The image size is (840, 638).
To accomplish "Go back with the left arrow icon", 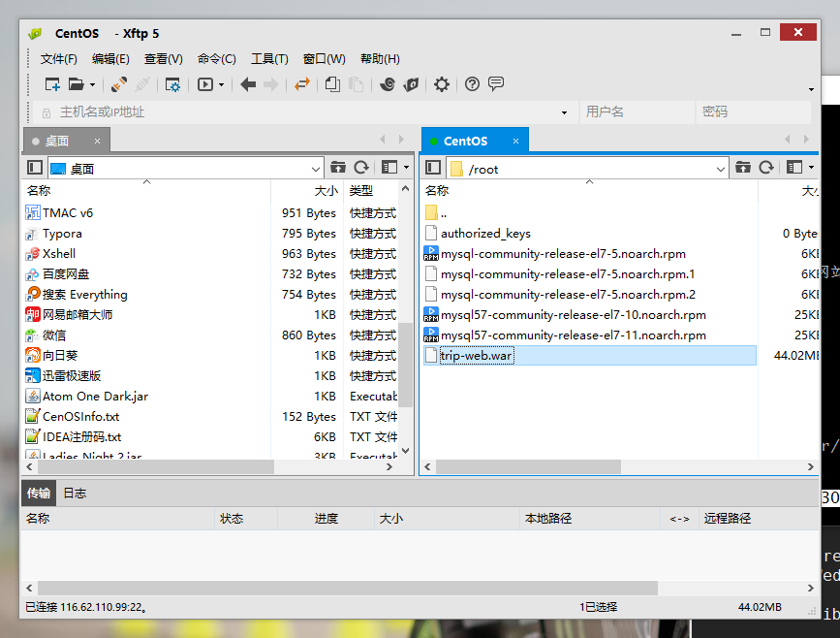I will (x=248, y=84).
